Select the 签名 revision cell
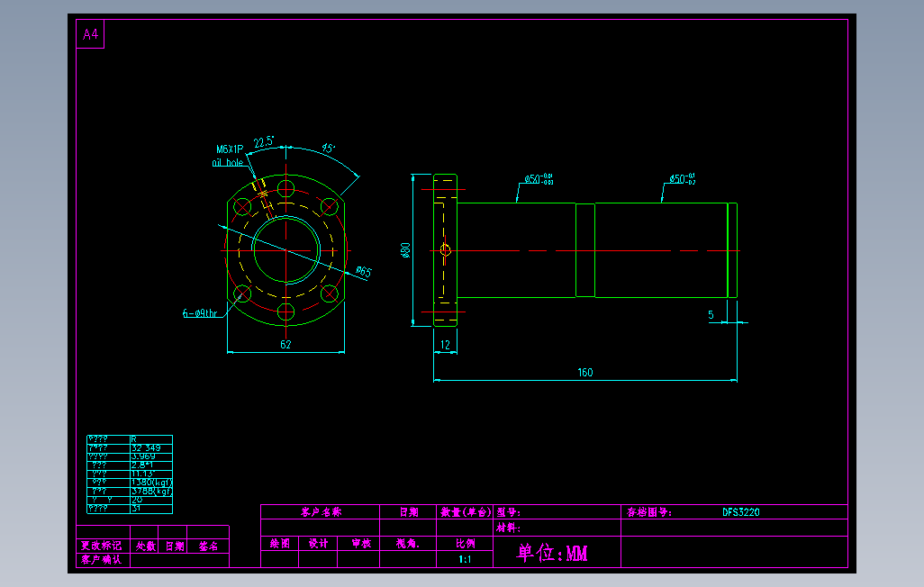 tap(208, 546)
